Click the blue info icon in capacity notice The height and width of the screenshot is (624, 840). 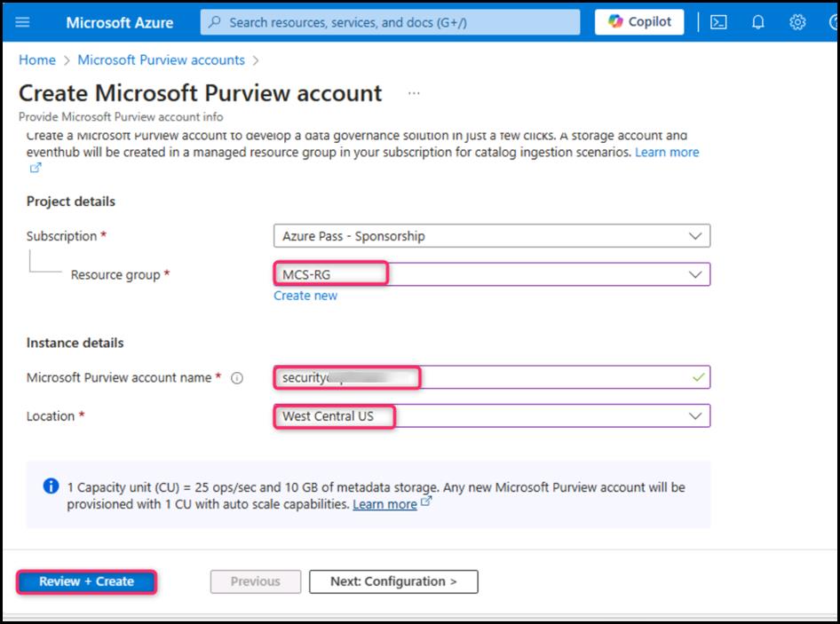[x=51, y=487]
